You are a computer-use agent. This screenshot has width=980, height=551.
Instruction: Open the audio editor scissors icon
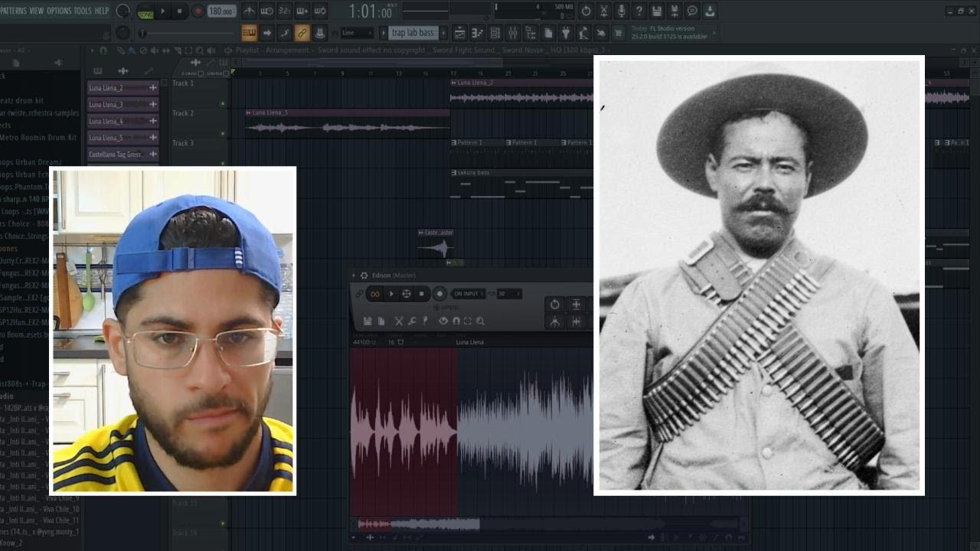[603, 11]
